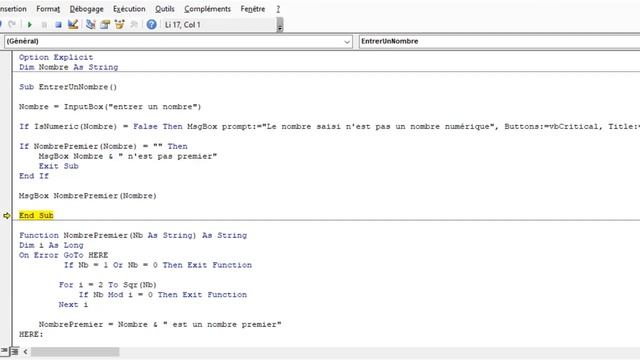Click the HERE: label line

tap(31, 334)
